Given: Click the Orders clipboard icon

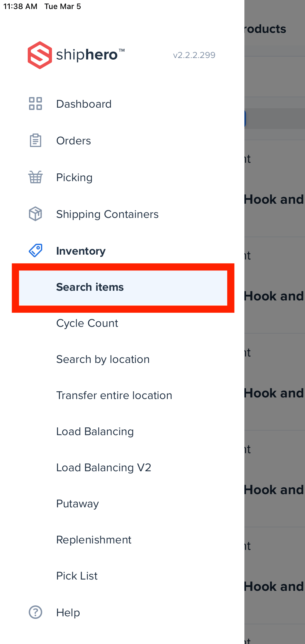Looking at the screenshot, I should 35,141.
